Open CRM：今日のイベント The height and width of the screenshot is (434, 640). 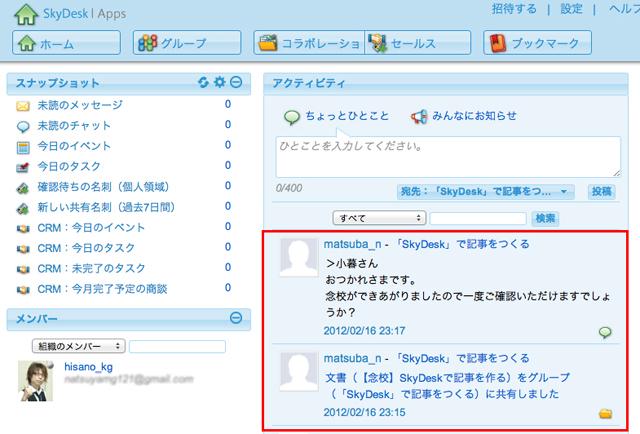click(91, 228)
